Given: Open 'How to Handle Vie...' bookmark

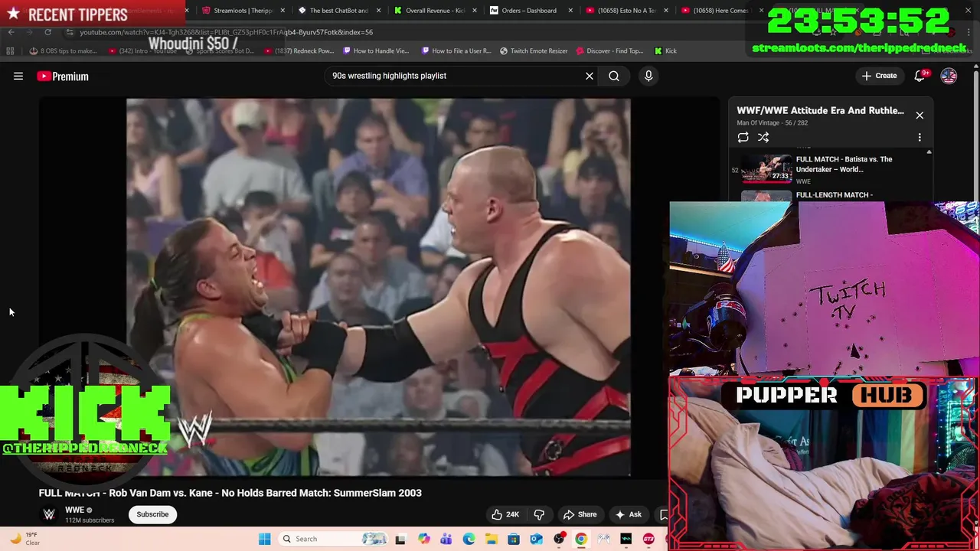Looking at the screenshot, I should (x=376, y=51).
